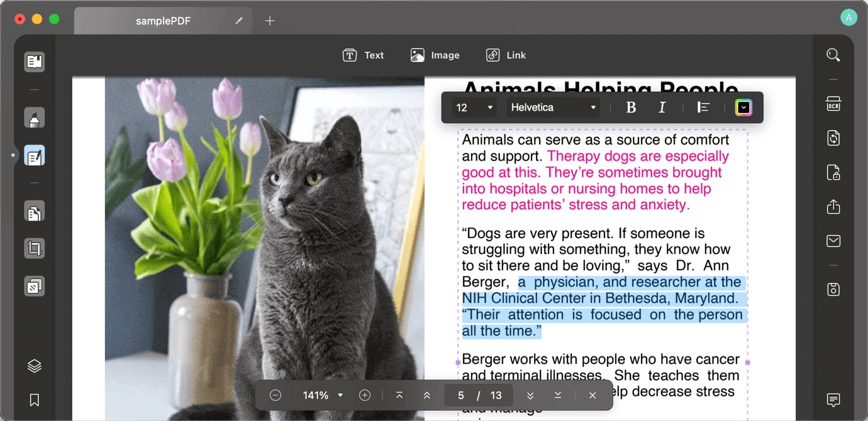
Task: Jump to the last page
Action: tap(557, 395)
